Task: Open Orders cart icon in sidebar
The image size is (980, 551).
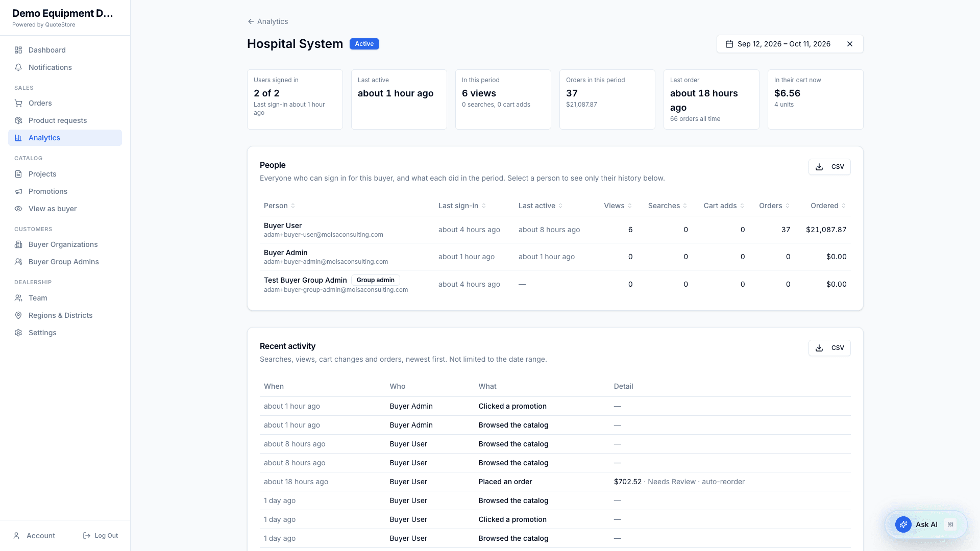Action: (x=18, y=103)
